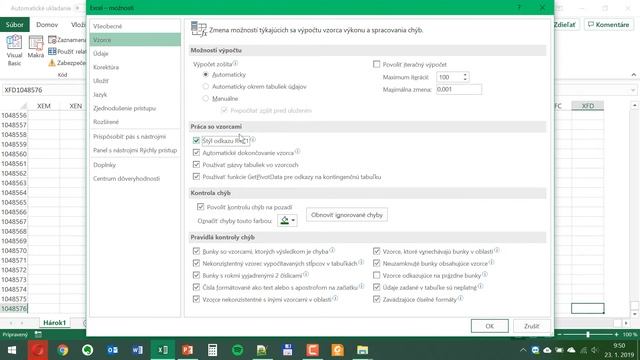Select Údaje category in options

point(135,53)
